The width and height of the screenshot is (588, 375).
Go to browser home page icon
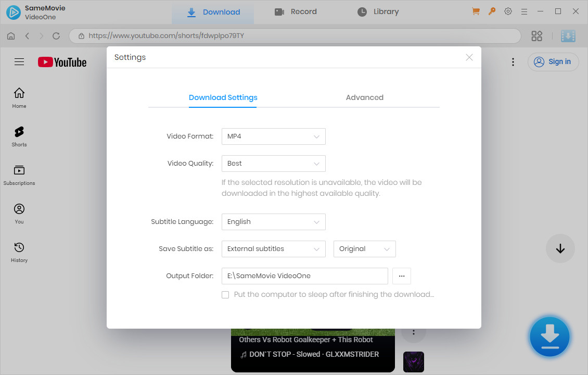tap(11, 36)
